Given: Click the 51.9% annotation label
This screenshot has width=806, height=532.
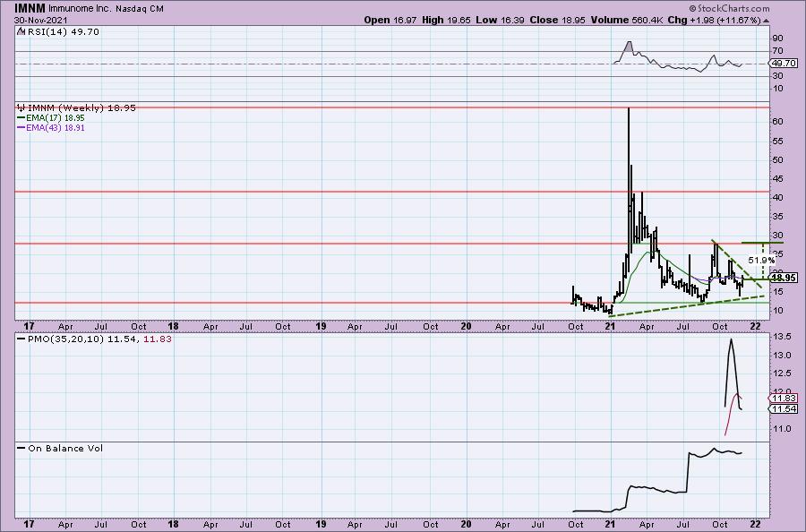Looking at the screenshot, I should pos(761,261).
